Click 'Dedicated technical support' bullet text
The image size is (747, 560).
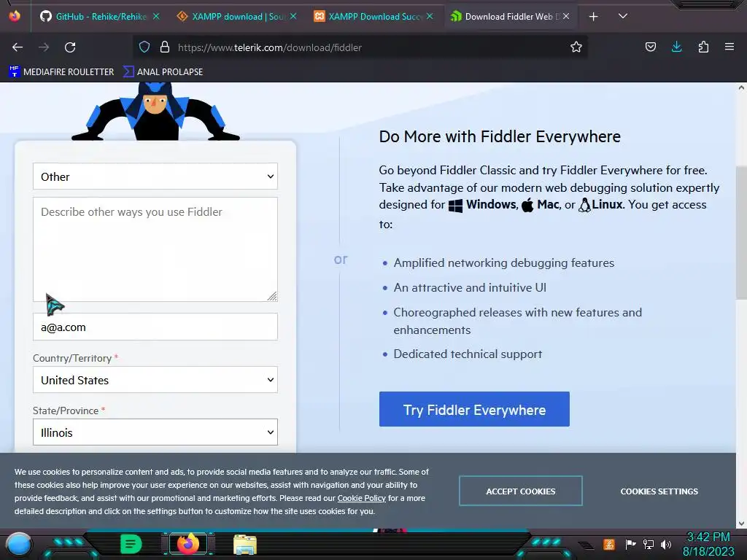point(468,354)
